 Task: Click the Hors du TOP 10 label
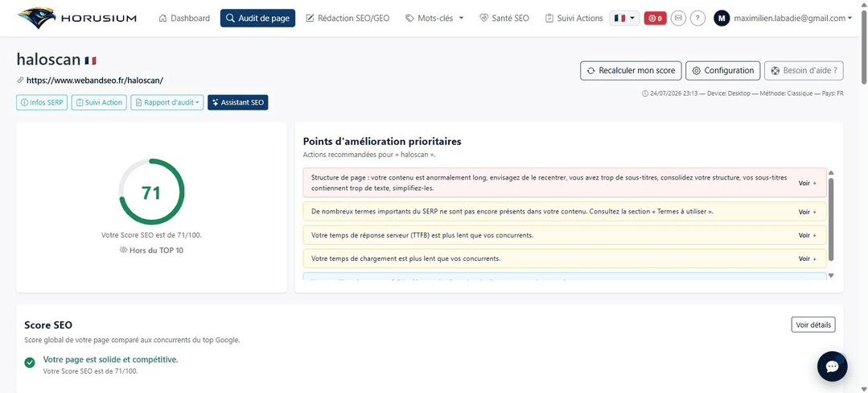pos(151,250)
